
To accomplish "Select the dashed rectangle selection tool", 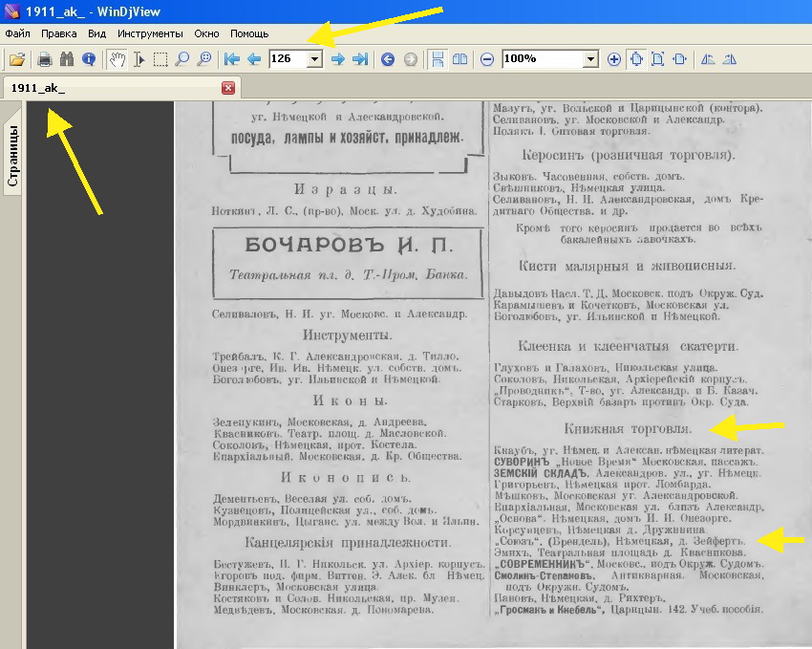I will tap(160, 59).
